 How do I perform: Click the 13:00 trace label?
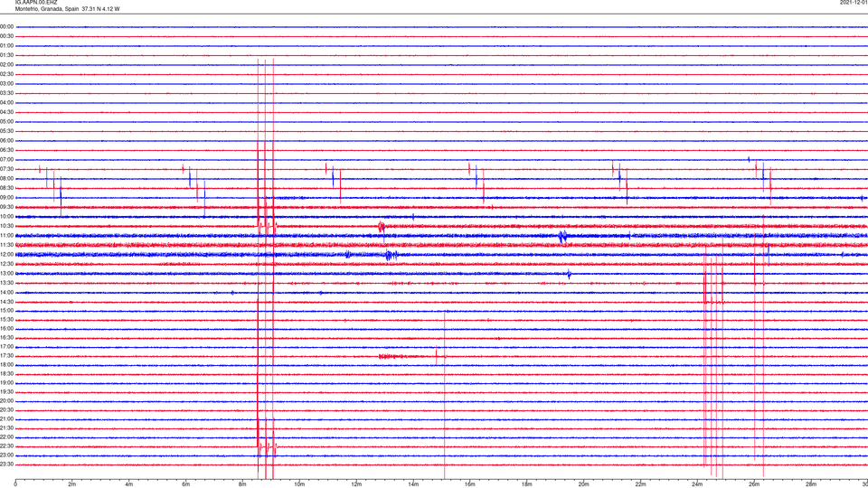click(x=6, y=273)
